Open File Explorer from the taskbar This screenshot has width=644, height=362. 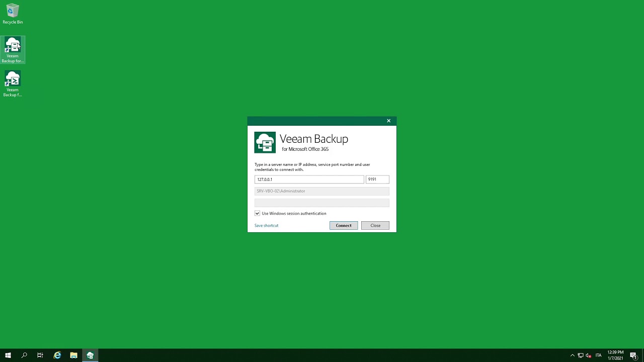73,355
